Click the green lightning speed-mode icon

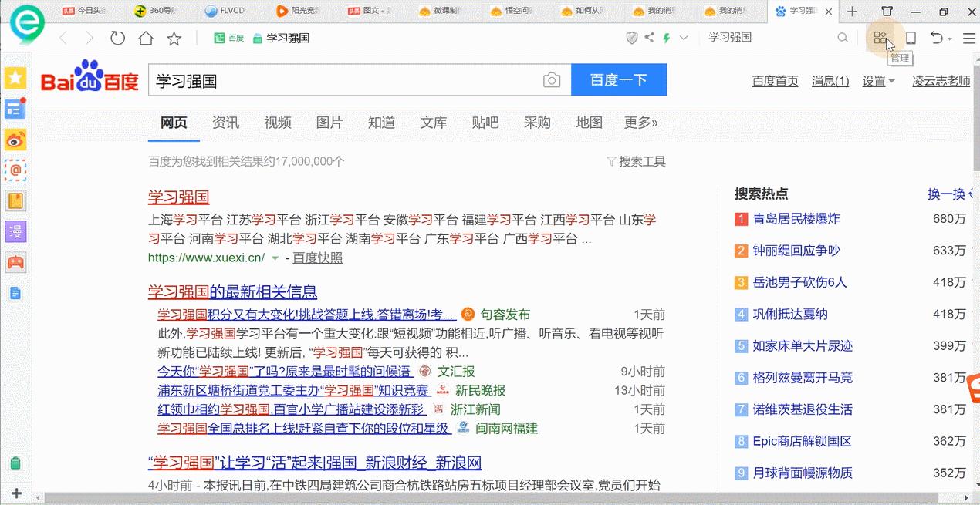667,37
